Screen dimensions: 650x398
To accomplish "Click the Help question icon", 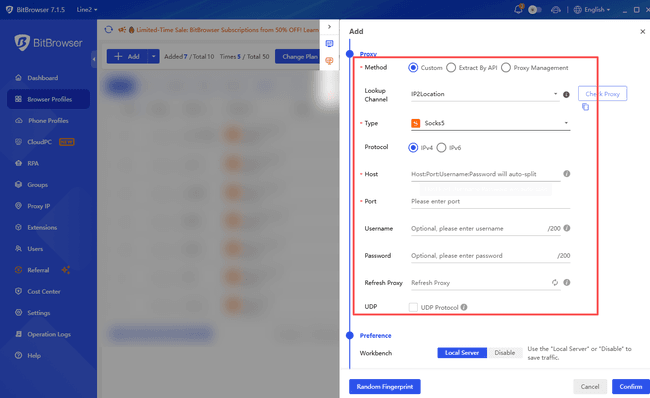I will [18, 355].
